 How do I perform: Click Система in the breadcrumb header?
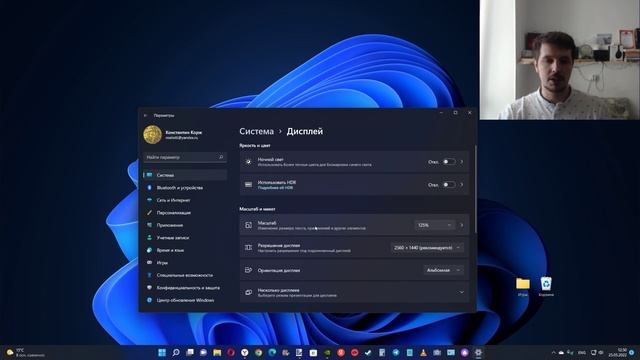pos(256,131)
